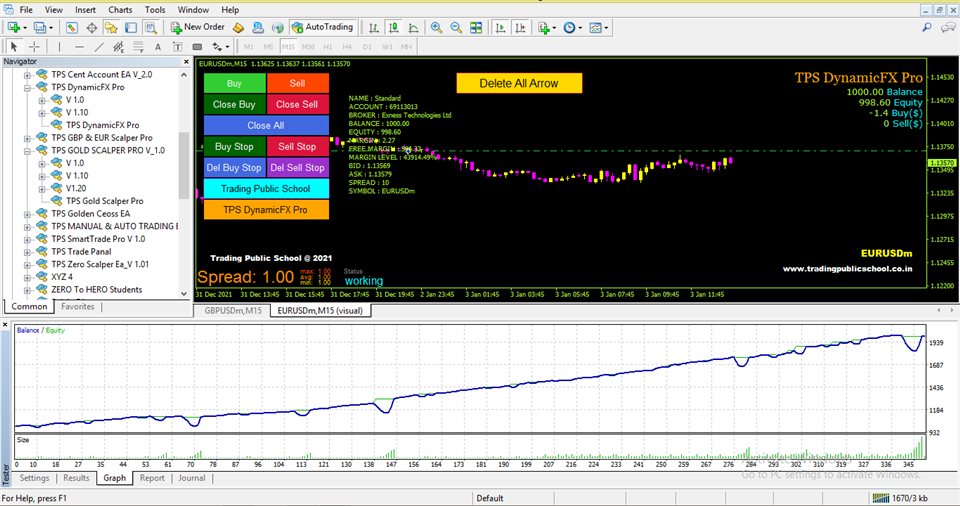Open the Templates icon
Image resolution: width=960 pixels, height=506 pixels.
pyautogui.click(x=595, y=28)
